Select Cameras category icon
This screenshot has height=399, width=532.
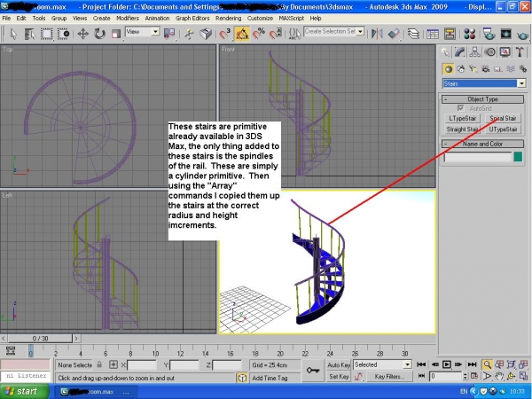pyautogui.click(x=486, y=69)
